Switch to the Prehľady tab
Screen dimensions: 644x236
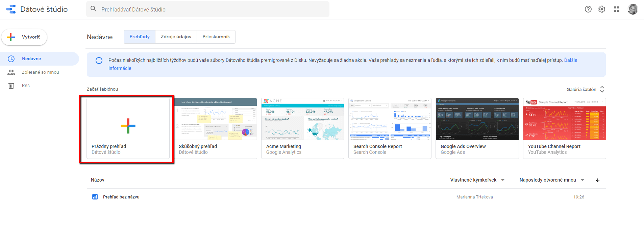pos(140,37)
